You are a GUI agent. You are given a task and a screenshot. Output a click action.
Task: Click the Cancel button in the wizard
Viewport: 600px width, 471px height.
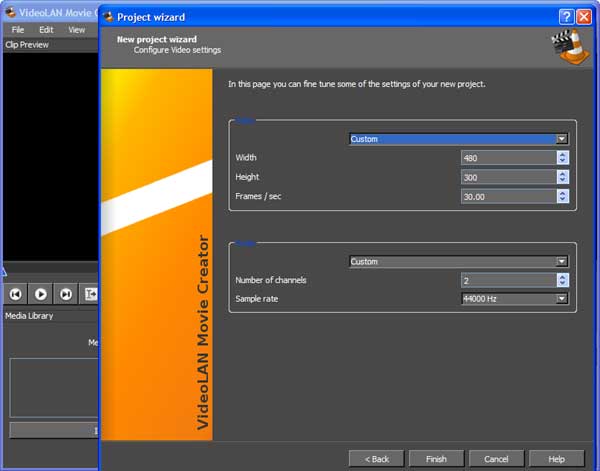pos(496,459)
